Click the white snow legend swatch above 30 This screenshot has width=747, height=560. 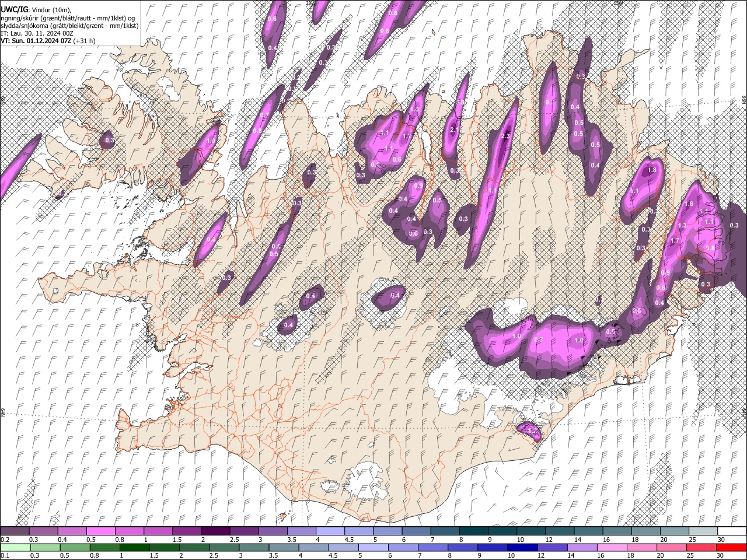tap(731, 531)
